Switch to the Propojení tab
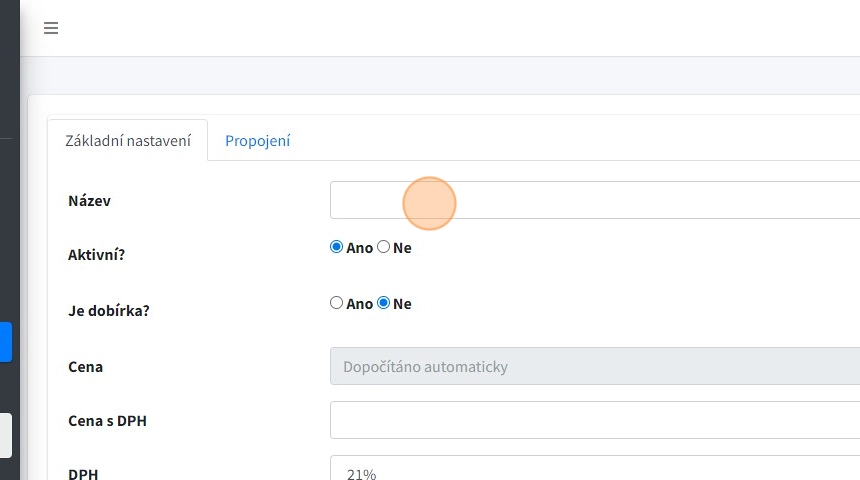The height and width of the screenshot is (480, 860). 257,141
